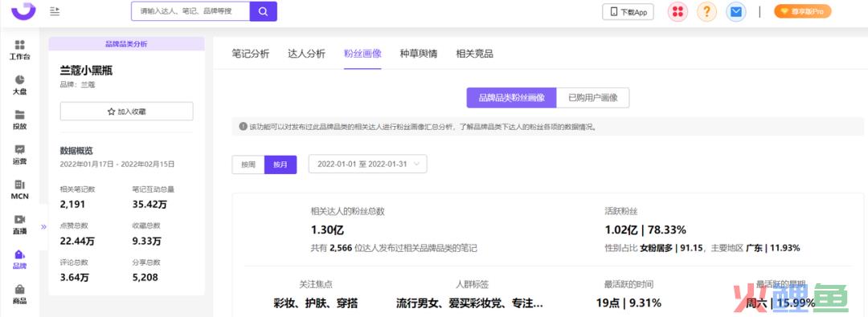Click the search magnifier button
The image size is (868, 317).
click(264, 11)
